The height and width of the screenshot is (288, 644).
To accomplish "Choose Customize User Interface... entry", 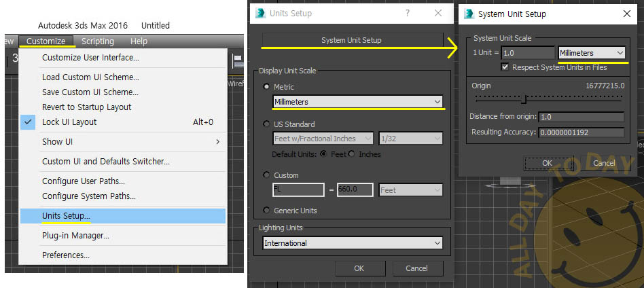I will (123, 58).
